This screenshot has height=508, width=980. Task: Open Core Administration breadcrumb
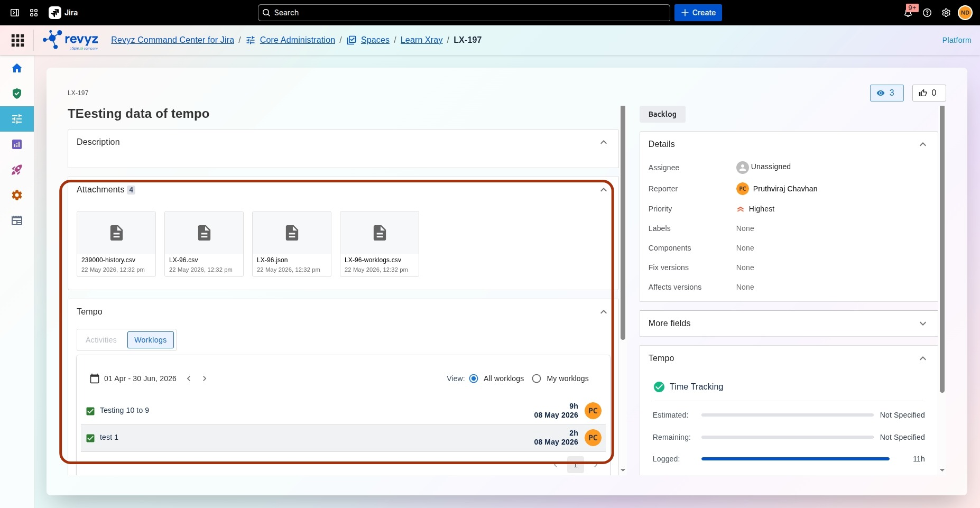coord(298,40)
